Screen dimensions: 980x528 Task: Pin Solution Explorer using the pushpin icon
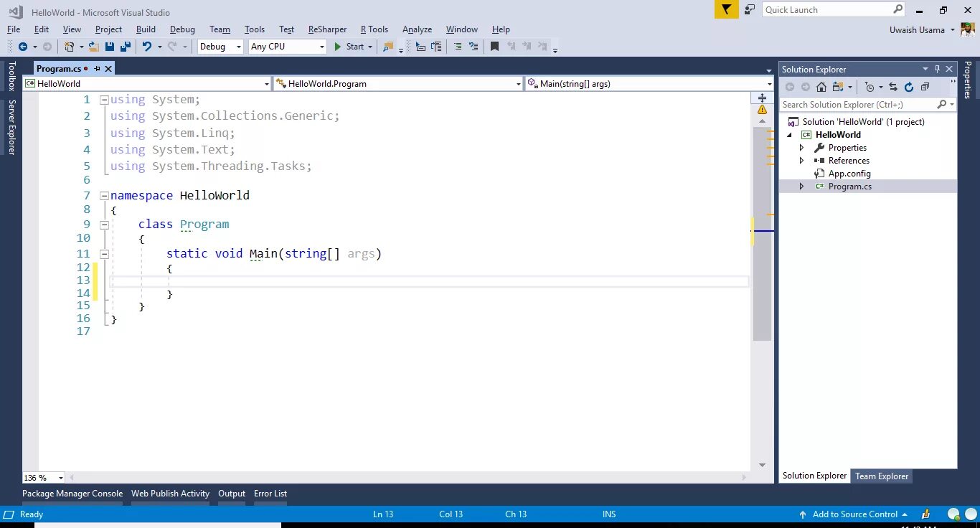pyautogui.click(x=937, y=69)
